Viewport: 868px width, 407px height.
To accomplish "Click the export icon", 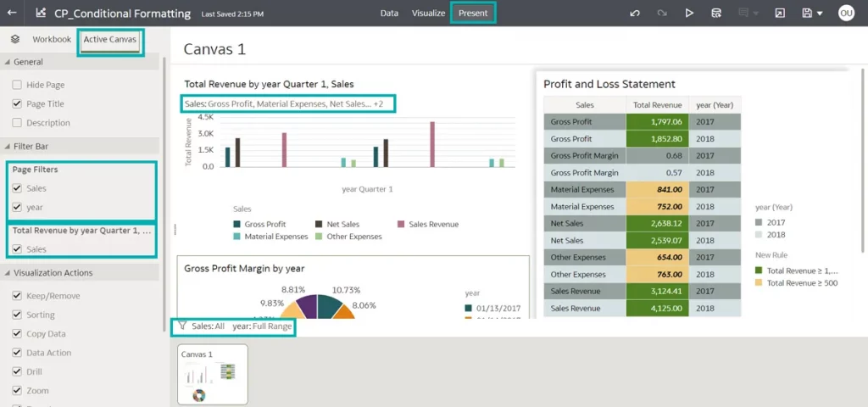I will pos(779,14).
